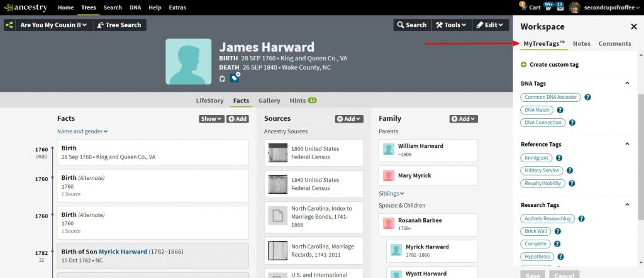Toggle the DNA Connection tag
Viewport: 644px width, 278px height.
pyautogui.click(x=543, y=123)
